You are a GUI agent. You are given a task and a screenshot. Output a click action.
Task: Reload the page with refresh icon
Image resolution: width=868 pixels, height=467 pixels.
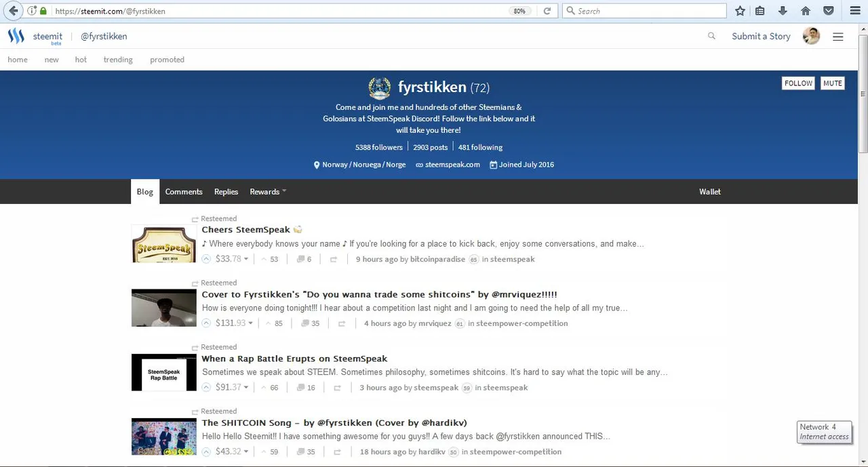pos(547,11)
